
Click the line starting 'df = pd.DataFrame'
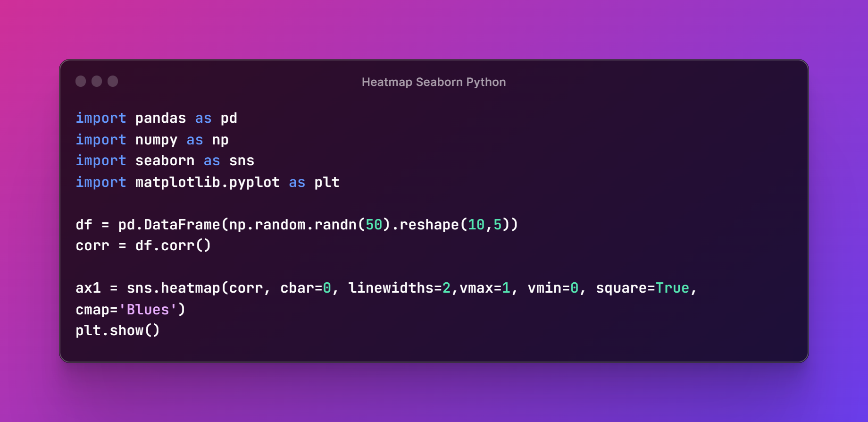[297, 225]
